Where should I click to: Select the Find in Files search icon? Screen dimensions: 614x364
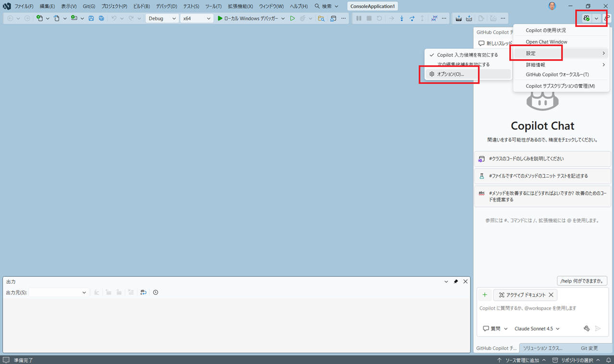pos(321,18)
